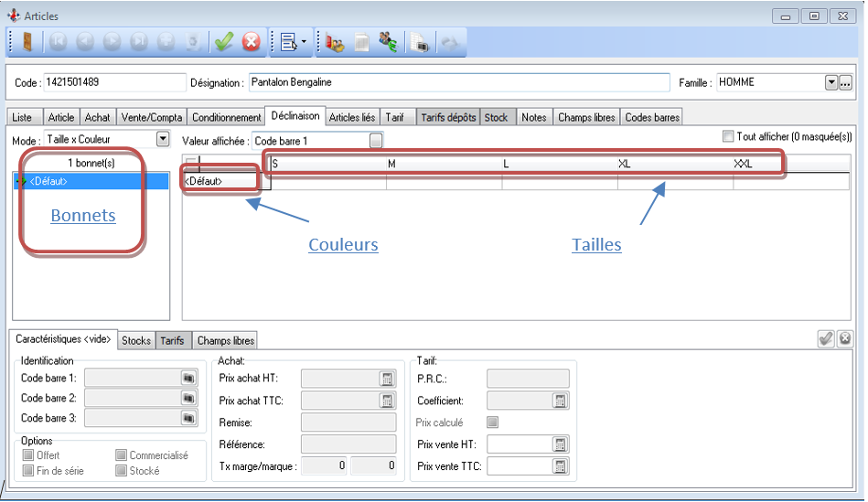Open the Famille HOMME dropdown

coord(831,83)
